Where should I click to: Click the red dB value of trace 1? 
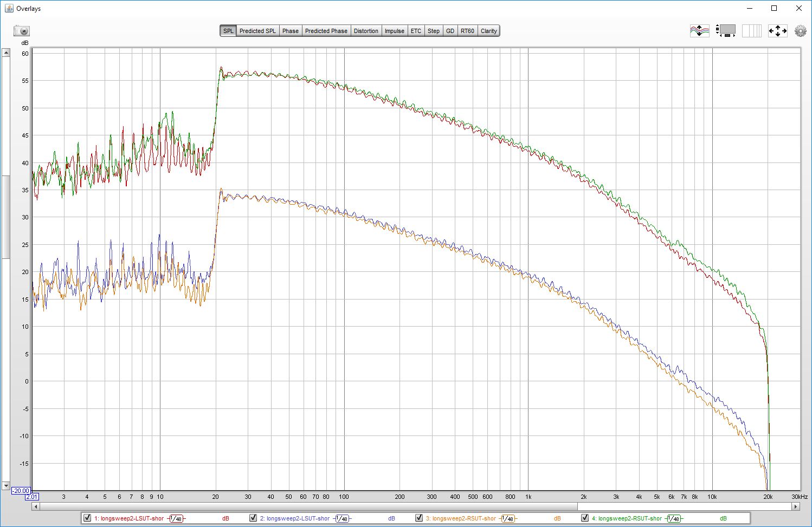tap(225, 519)
